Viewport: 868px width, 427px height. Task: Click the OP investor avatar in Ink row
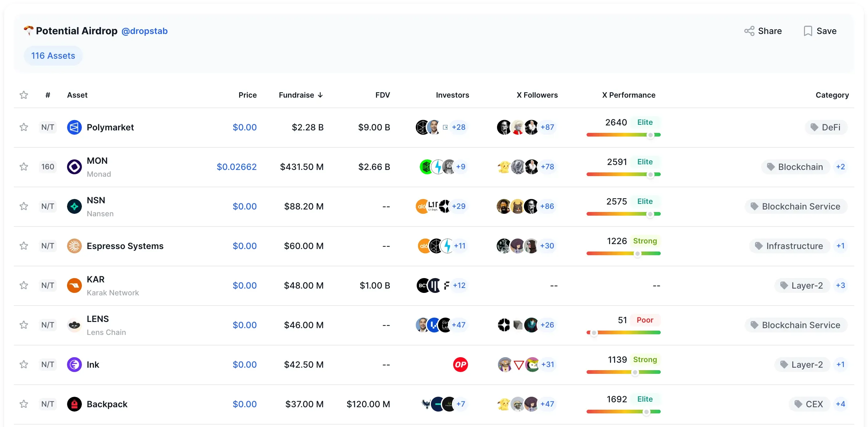[x=461, y=364]
